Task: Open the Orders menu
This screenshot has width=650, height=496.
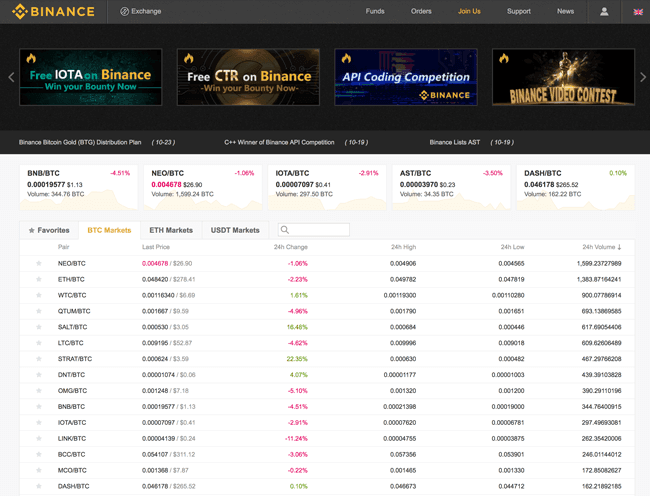Action: point(421,12)
